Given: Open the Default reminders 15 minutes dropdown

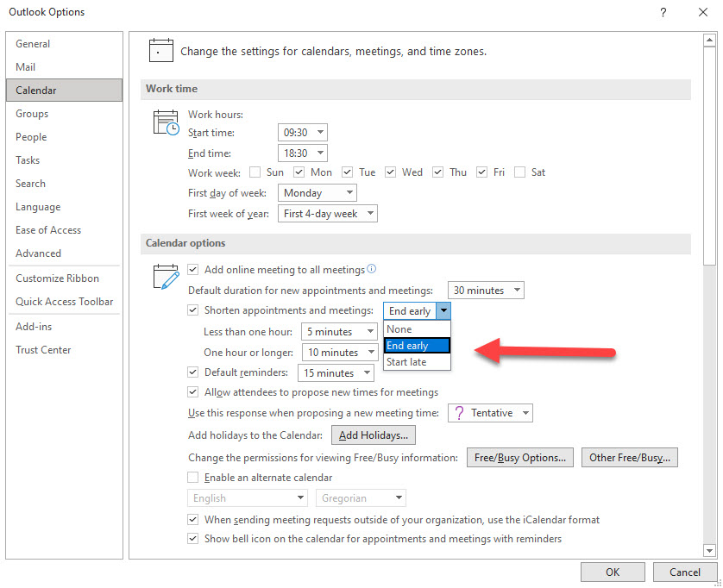Looking at the screenshot, I should pyautogui.click(x=336, y=372).
